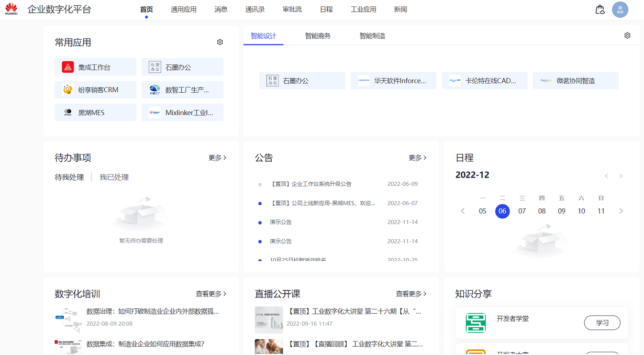Click the Huawei logo icon

11,9
